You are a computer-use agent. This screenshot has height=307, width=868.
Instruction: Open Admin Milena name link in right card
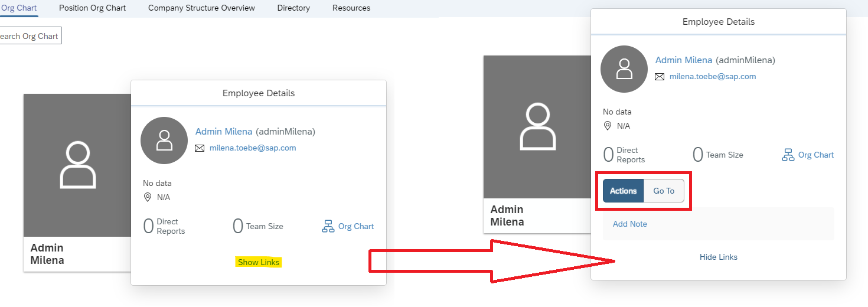click(684, 60)
